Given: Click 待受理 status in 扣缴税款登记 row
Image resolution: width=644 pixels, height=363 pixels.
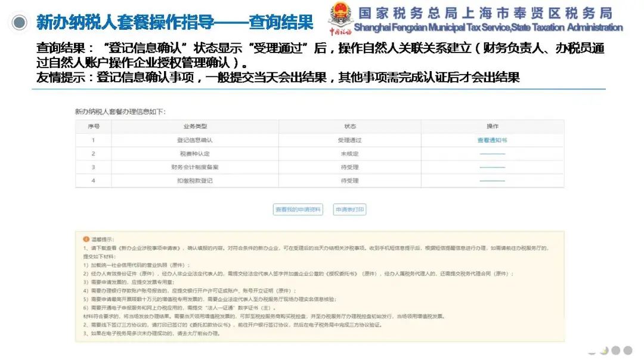Looking at the screenshot, I should (x=349, y=181).
